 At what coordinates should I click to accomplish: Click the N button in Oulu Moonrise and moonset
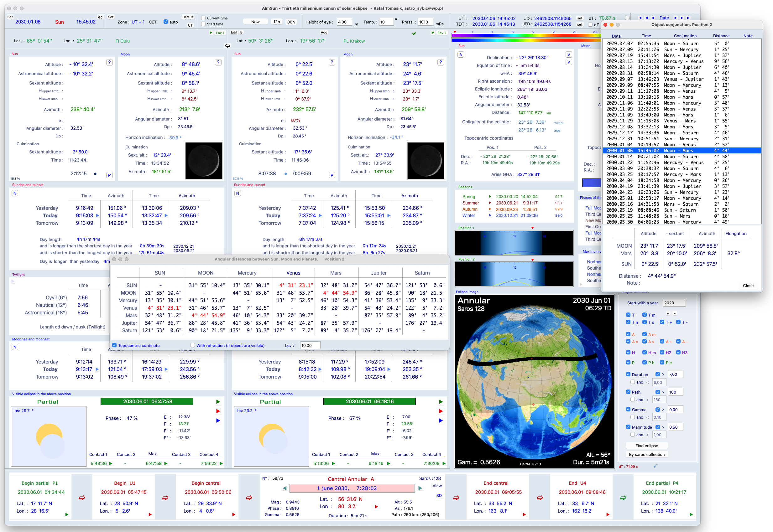coord(15,347)
